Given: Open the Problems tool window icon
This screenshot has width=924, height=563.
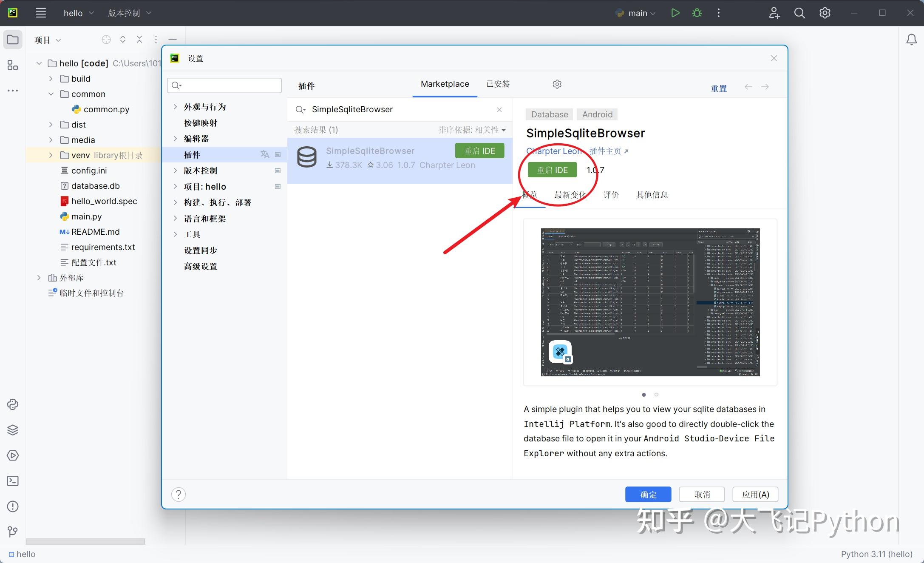Looking at the screenshot, I should click(x=13, y=506).
